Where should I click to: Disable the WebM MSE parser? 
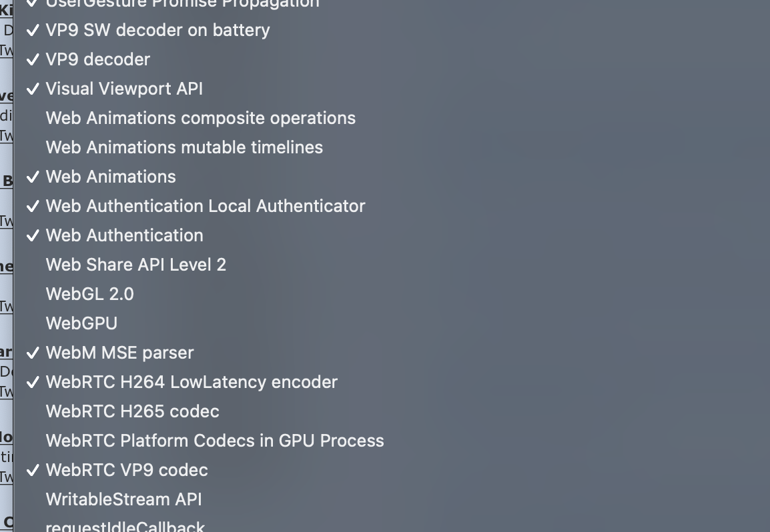point(120,353)
